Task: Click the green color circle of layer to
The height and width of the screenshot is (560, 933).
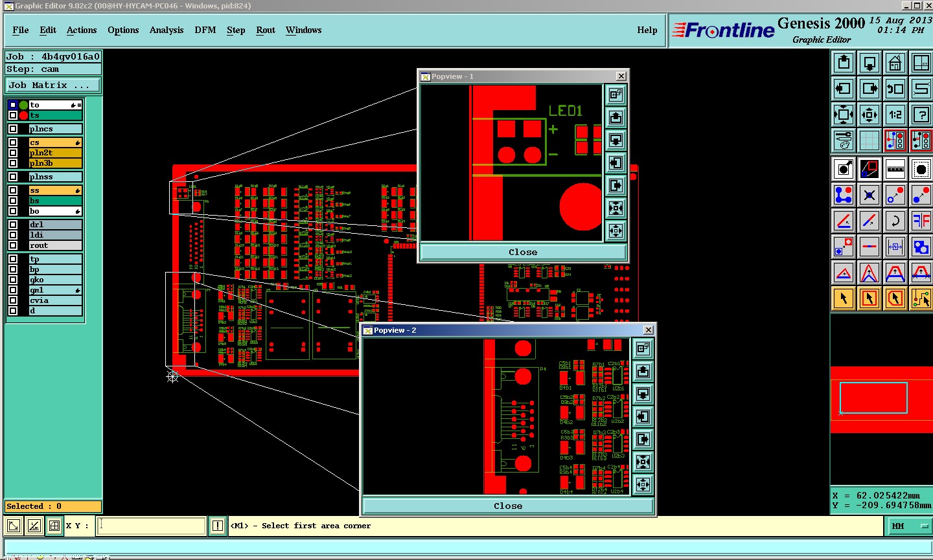Action: (23, 105)
